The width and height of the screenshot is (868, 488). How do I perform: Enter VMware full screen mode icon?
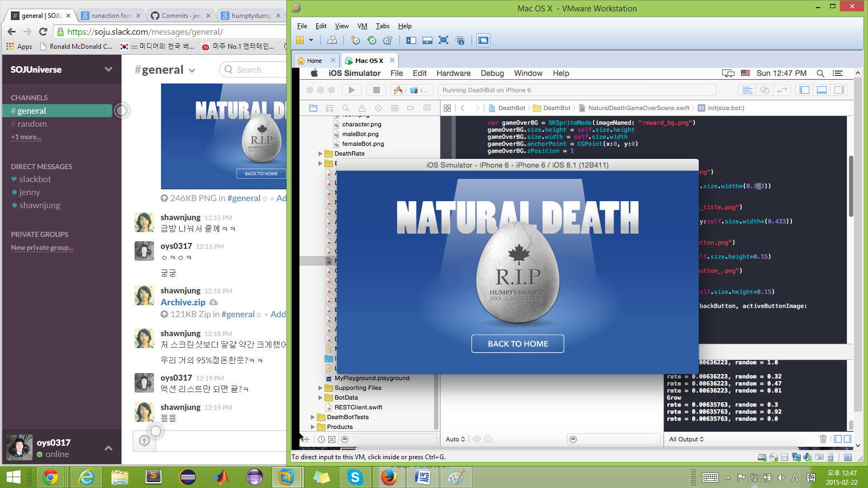click(x=443, y=40)
